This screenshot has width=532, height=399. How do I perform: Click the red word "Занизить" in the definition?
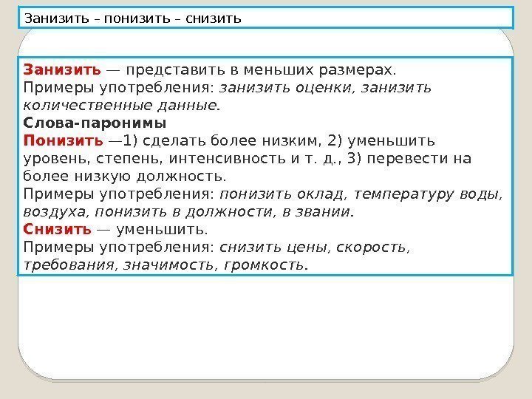point(62,69)
